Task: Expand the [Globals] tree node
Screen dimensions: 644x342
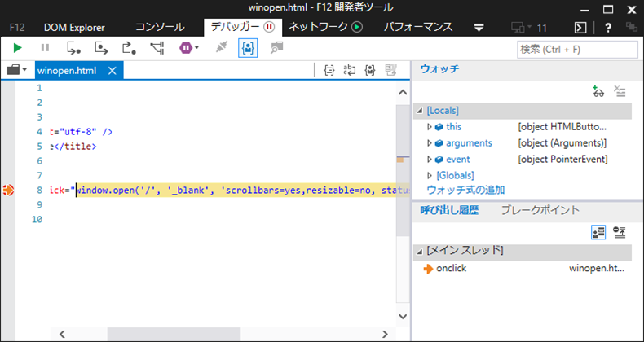Action: (430, 175)
